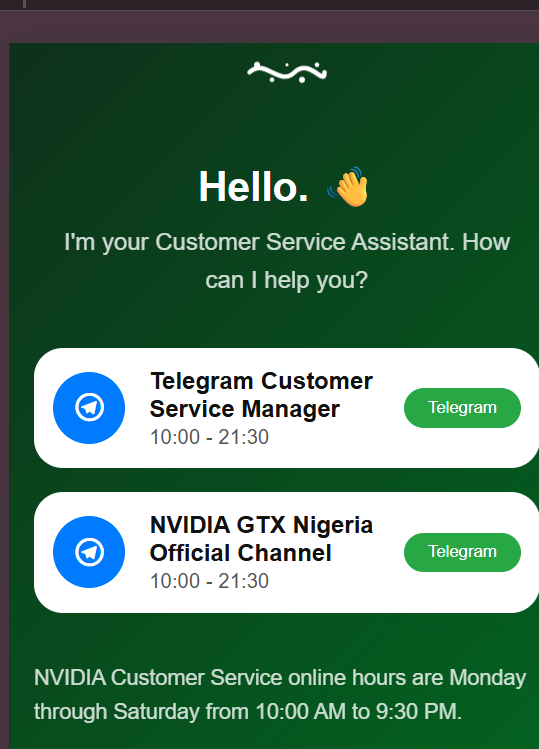Click the Hello. heading
539x749 pixels.
(x=254, y=187)
